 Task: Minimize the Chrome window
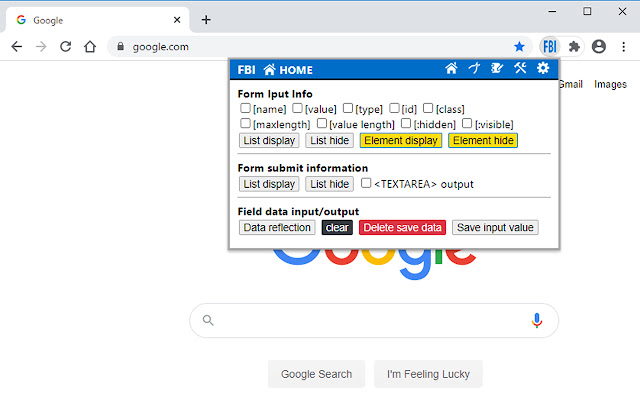pos(552,11)
